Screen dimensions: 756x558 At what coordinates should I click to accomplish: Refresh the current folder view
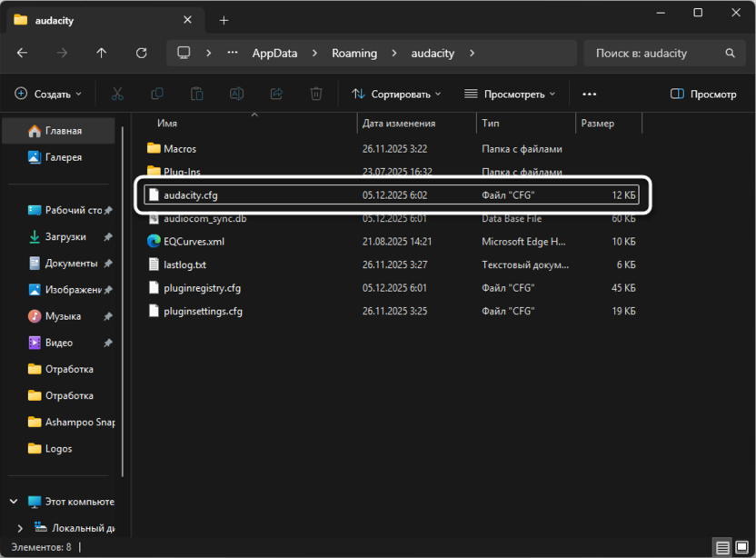(142, 54)
